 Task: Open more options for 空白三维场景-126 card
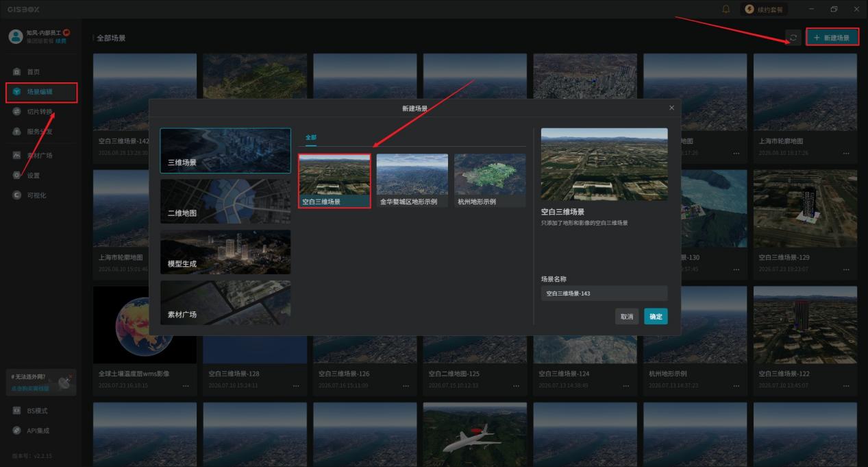406,386
